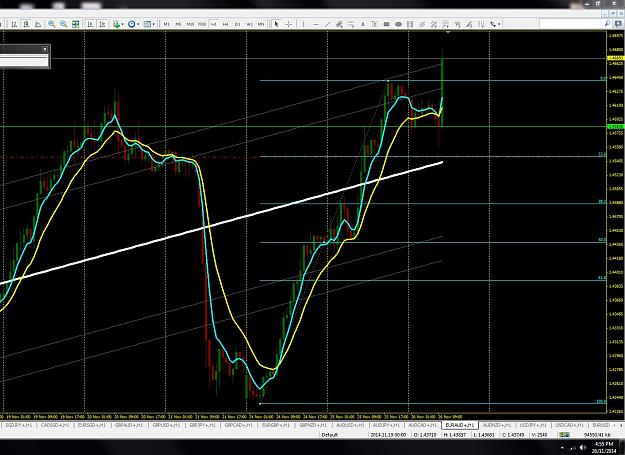Open the SGDJPY,H1 chart tab

coord(19,426)
